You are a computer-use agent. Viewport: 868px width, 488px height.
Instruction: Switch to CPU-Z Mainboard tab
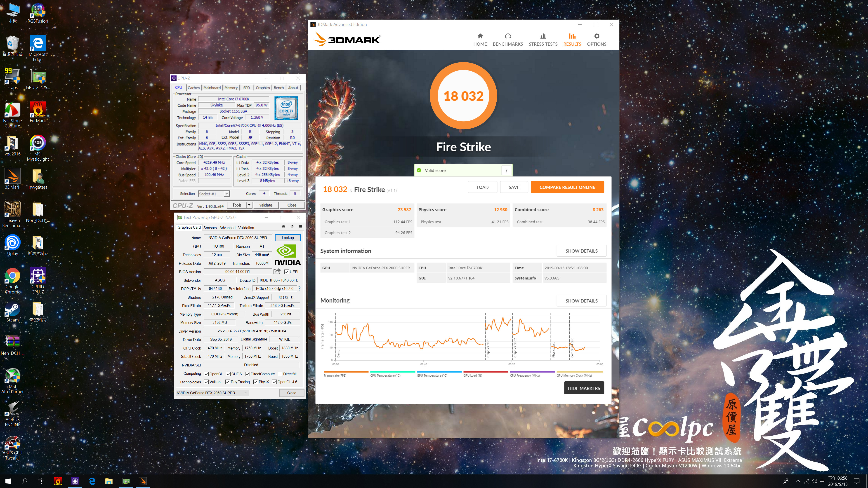(x=212, y=88)
